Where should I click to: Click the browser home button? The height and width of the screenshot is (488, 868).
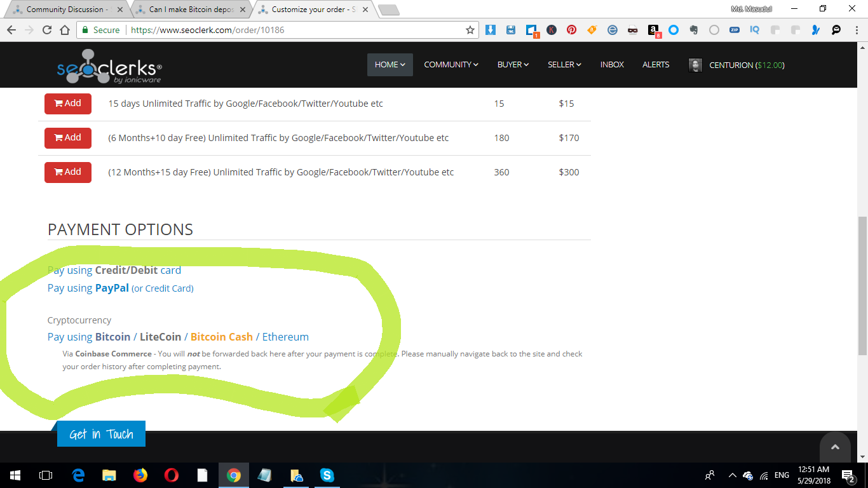click(x=65, y=30)
